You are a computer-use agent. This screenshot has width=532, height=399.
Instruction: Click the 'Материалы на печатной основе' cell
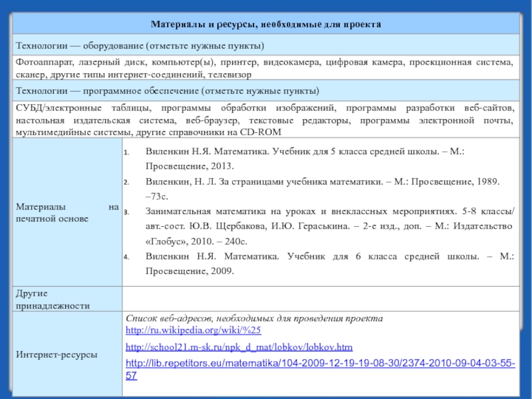(x=67, y=212)
